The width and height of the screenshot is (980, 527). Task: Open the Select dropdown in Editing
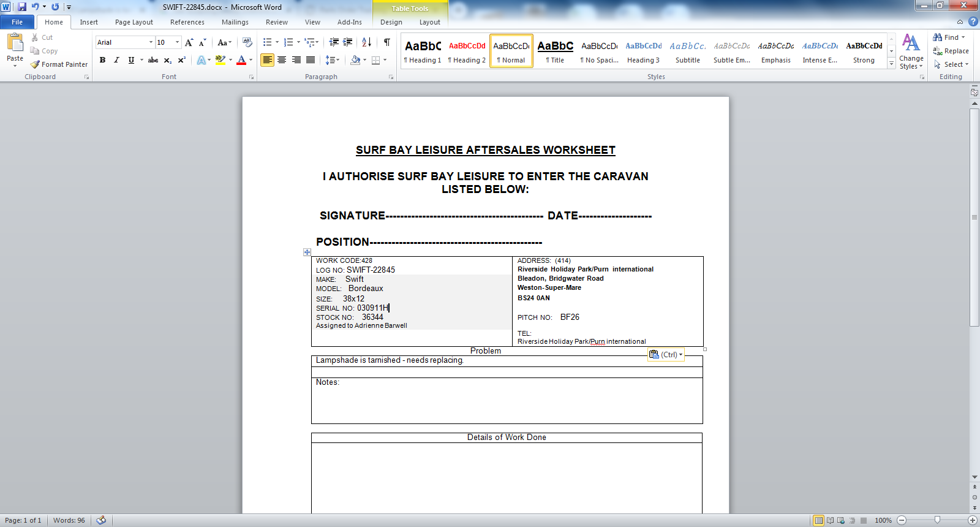tap(951, 64)
